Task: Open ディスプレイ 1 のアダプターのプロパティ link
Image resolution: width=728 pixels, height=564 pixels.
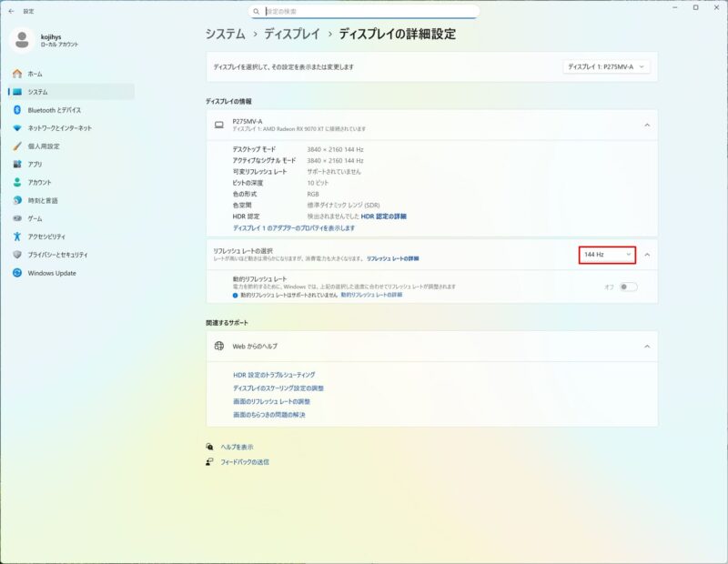Action: (293, 228)
